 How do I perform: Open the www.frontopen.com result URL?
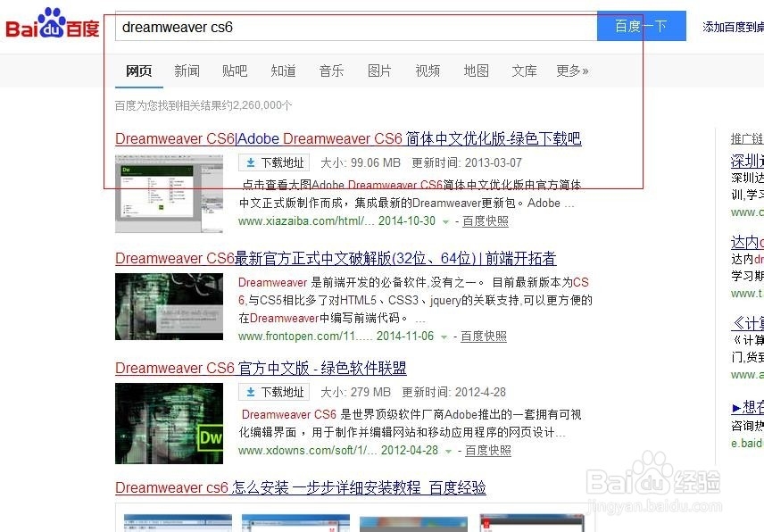tap(305, 337)
